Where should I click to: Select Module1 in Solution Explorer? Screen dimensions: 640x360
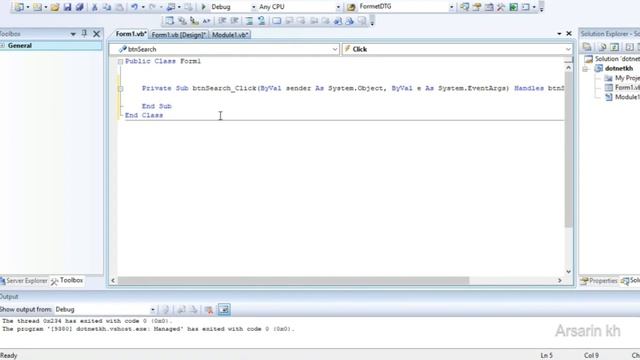coord(622,97)
